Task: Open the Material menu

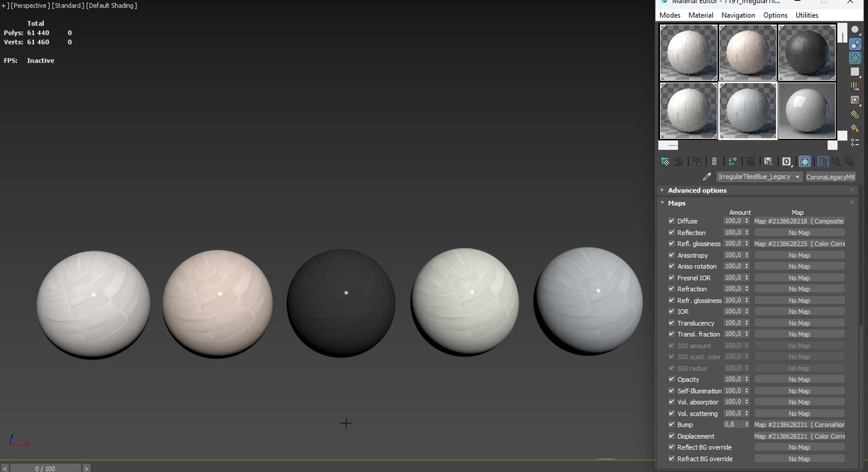Action: [701, 15]
